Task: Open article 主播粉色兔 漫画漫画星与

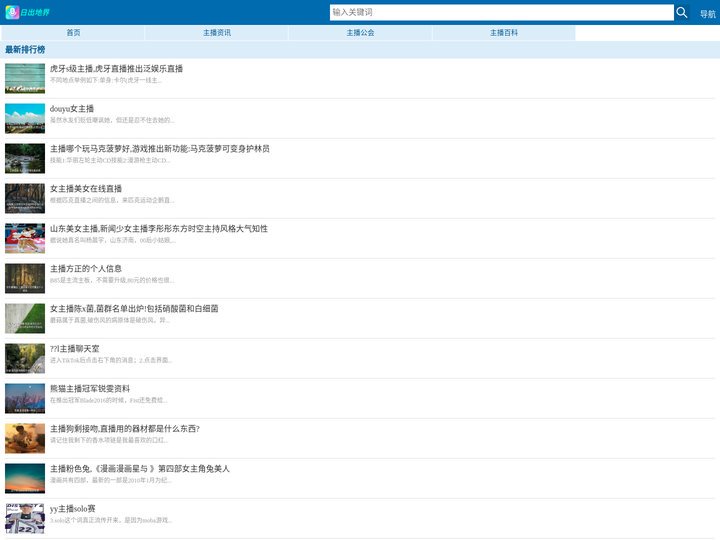Action: pyautogui.click(x=140, y=468)
